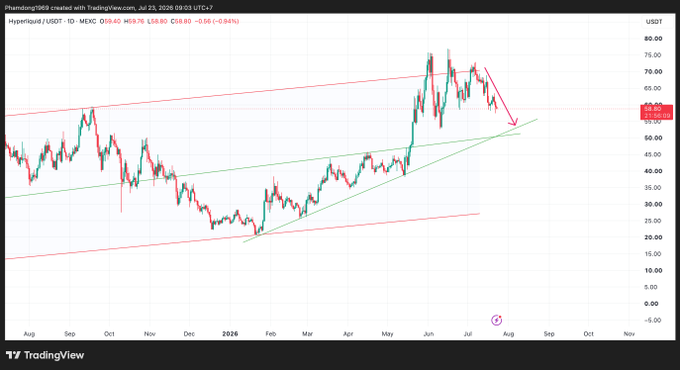
Task: Click the USDT currency label
Action: [x=654, y=22]
